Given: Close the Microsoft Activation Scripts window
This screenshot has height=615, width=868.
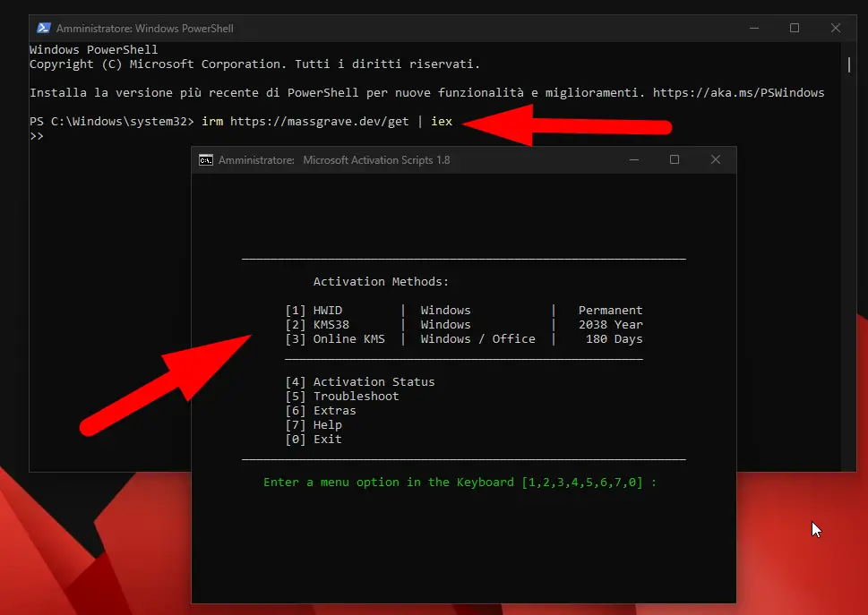Looking at the screenshot, I should click(715, 160).
